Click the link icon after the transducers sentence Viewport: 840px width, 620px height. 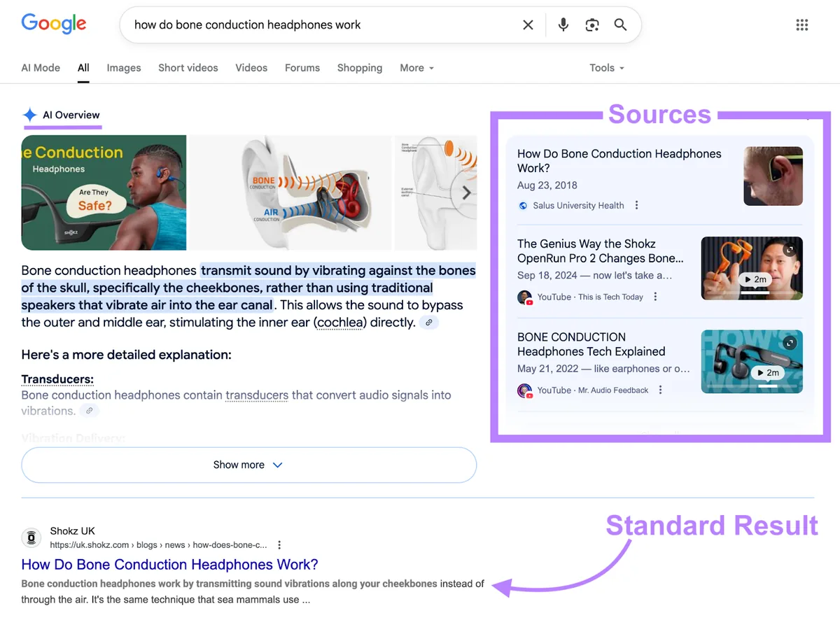point(89,411)
